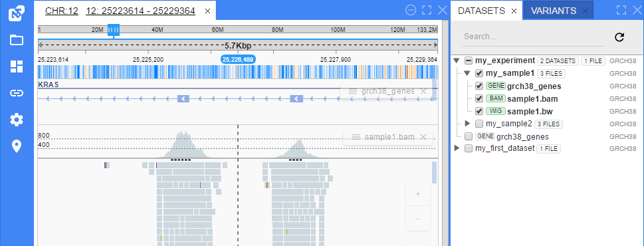Close the VARIANTS tab
Screen dimensions: 644x246
click(585, 11)
